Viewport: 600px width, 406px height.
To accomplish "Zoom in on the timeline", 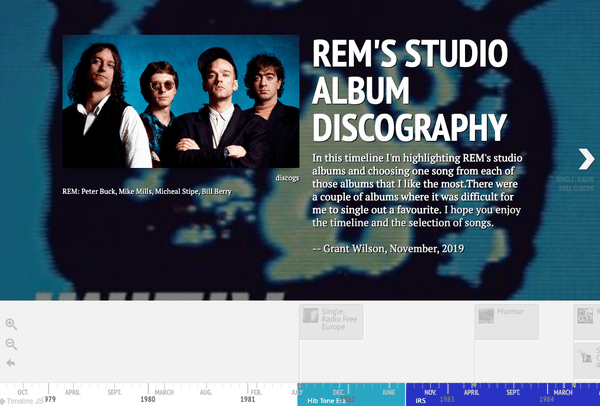I will (x=11, y=324).
